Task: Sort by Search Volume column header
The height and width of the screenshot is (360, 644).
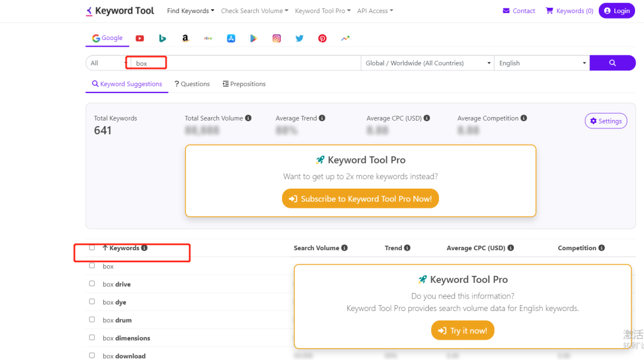Action: [x=316, y=248]
